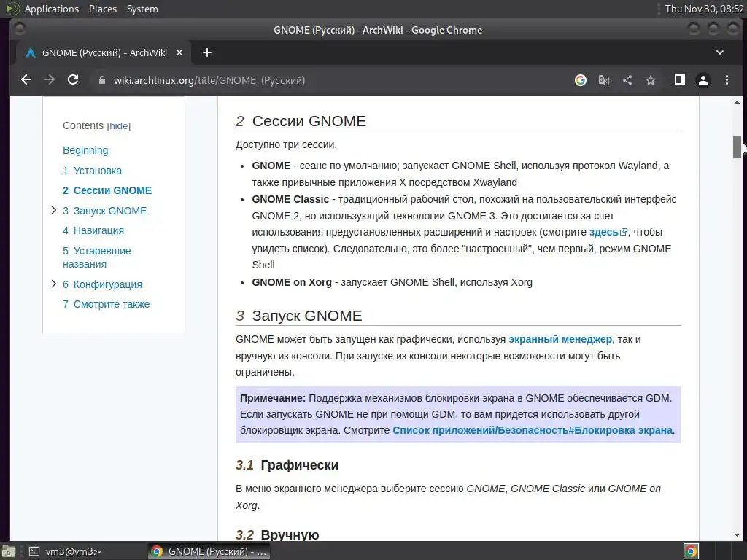This screenshot has height=560, width=747.
Task: Click the bold text GNOME on Xorg
Action: 292,282
